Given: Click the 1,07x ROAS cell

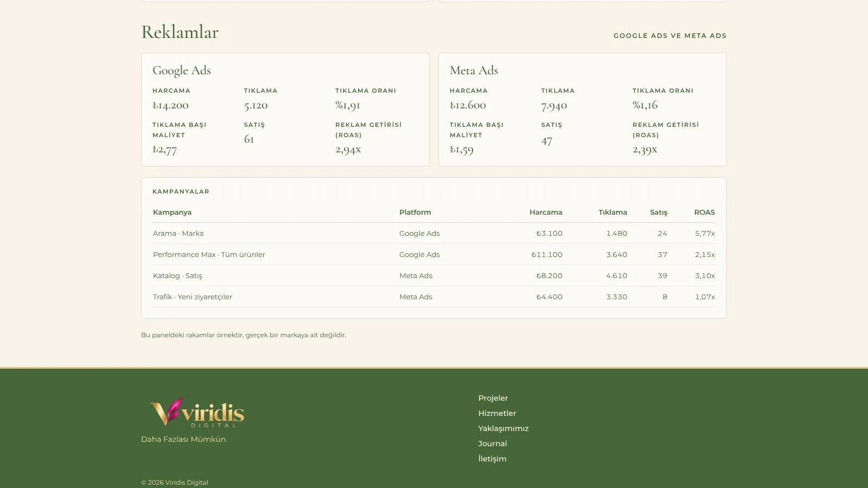Looking at the screenshot, I should point(705,297).
